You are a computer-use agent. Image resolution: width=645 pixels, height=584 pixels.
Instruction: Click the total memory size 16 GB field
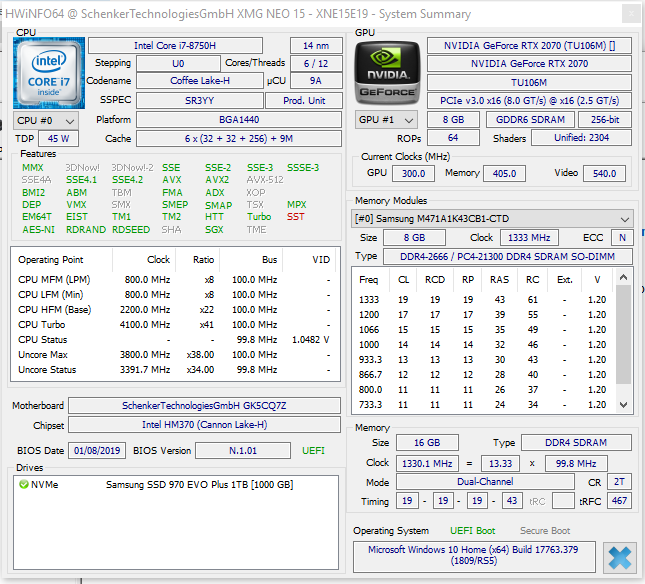click(x=427, y=443)
